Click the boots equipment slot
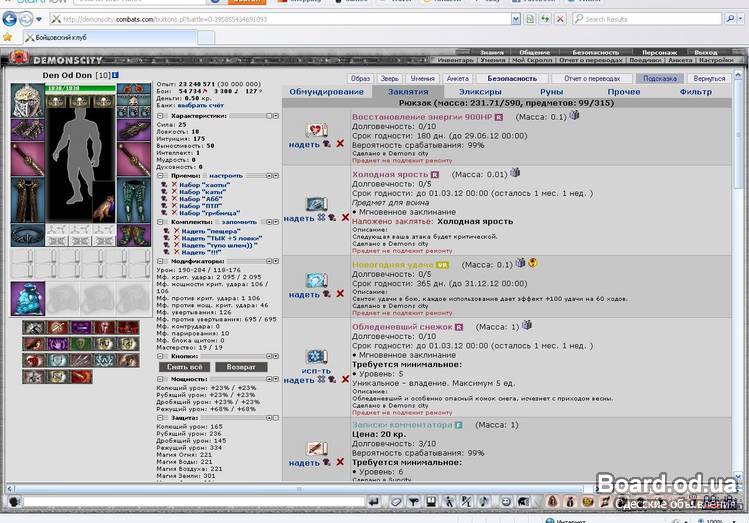This screenshot has width=749, height=523. tap(133, 235)
